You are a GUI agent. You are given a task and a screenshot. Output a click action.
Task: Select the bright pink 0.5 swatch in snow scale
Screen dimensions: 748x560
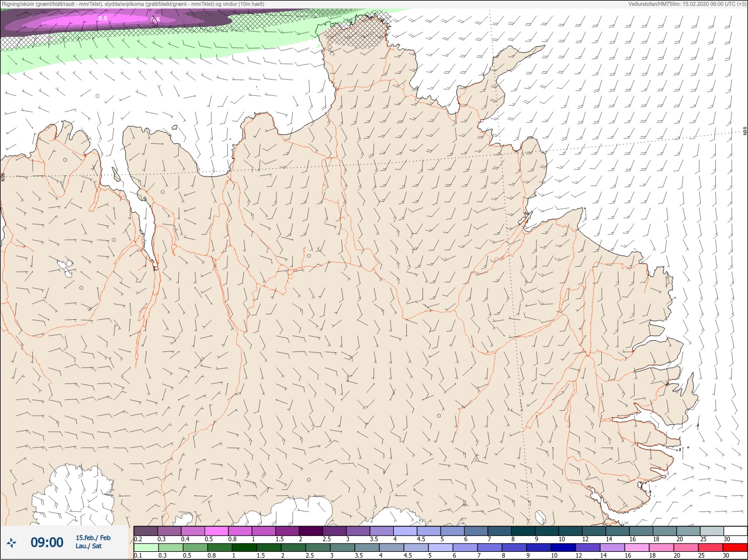pos(216,531)
